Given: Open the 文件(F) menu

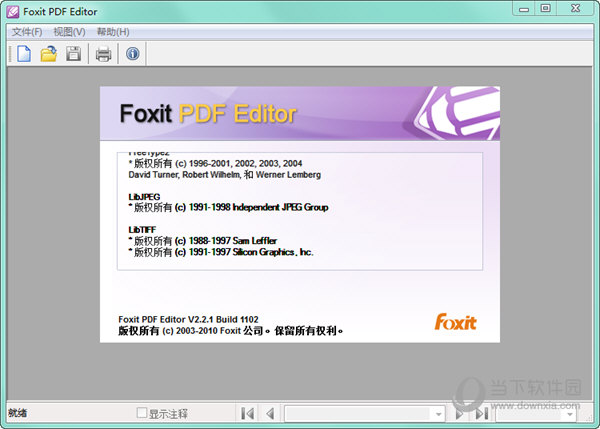Looking at the screenshot, I should 27,32.
